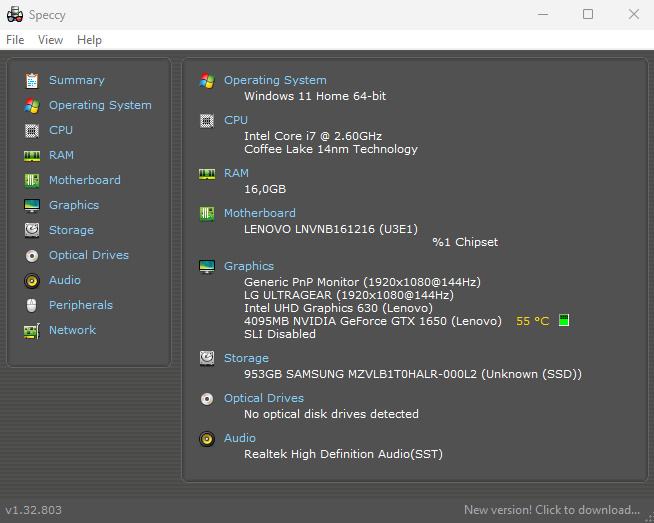This screenshot has width=654, height=523.
Task: Open the Storage heading link in summary
Action: tap(246, 358)
